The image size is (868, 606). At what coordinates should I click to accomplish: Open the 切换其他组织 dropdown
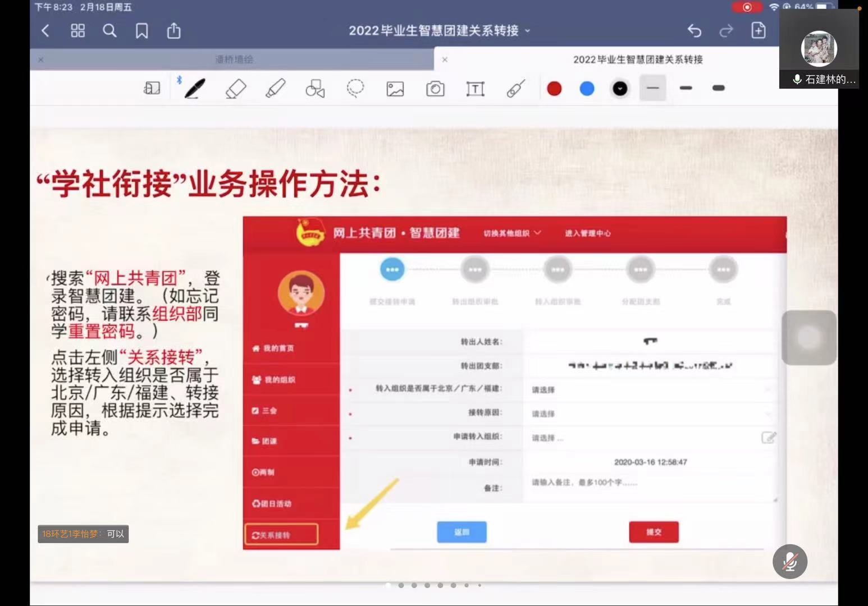[x=511, y=233]
